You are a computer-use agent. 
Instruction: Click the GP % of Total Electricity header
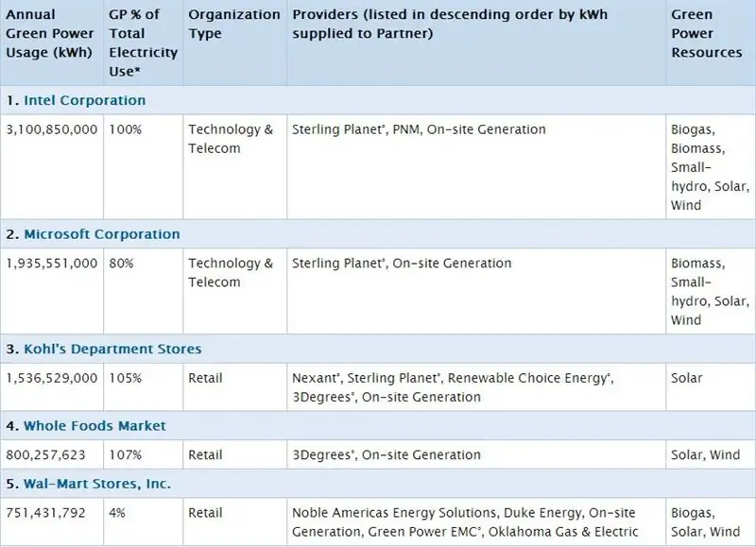point(142,43)
